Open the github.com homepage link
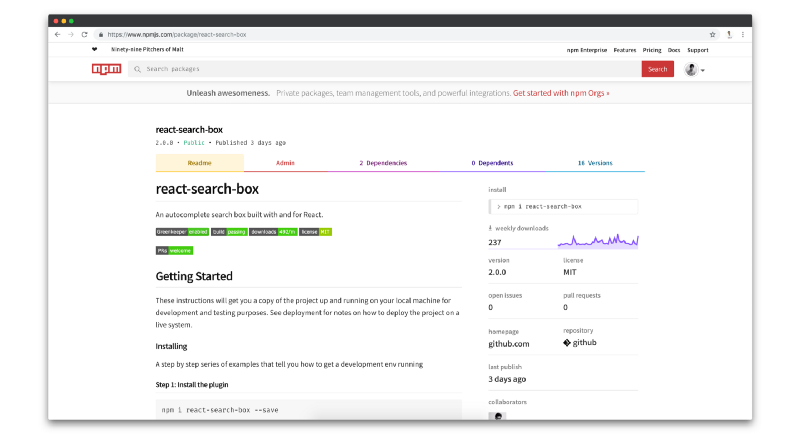The image size is (800, 434). point(508,344)
